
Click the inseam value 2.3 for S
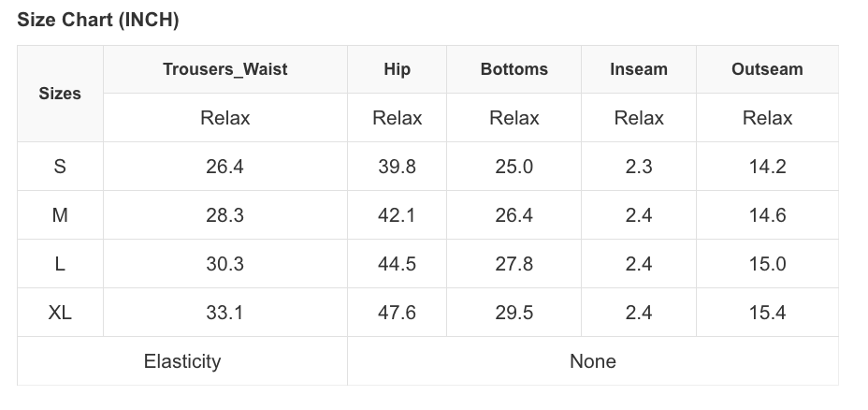(639, 167)
